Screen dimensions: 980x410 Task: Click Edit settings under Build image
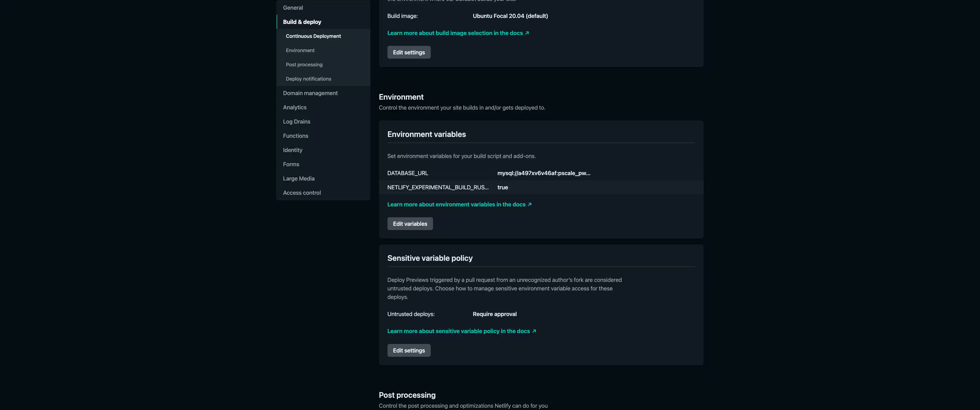pos(409,52)
